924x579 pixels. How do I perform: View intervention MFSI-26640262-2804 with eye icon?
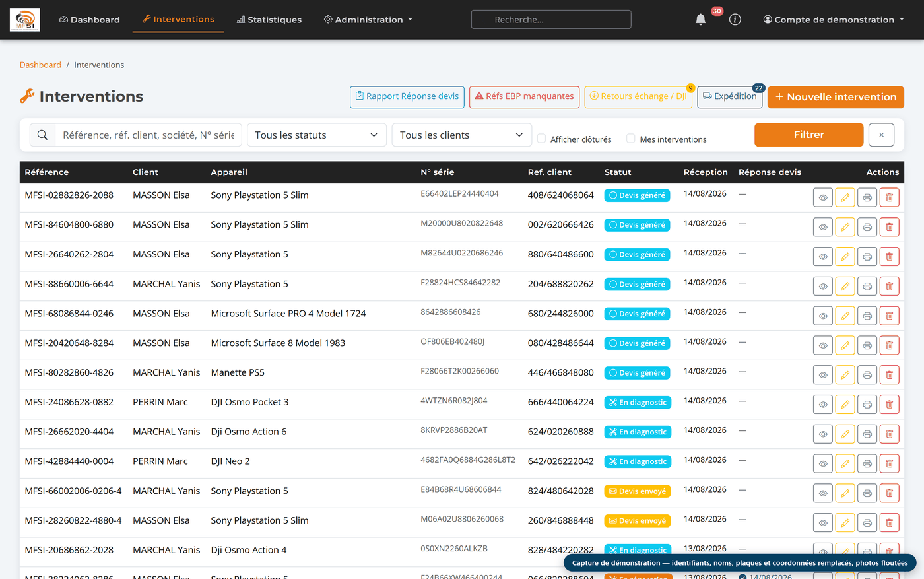point(823,257)
